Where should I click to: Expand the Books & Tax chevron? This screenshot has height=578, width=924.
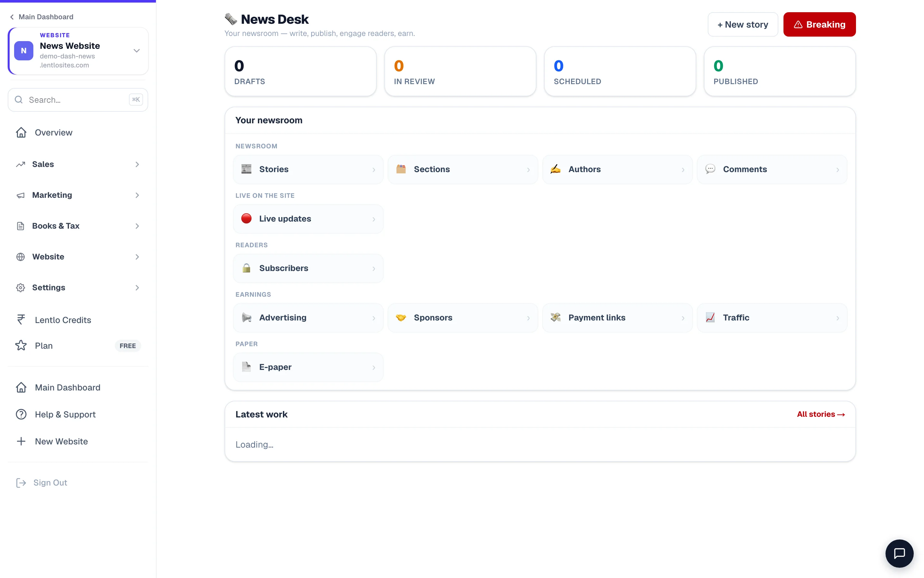137,226
